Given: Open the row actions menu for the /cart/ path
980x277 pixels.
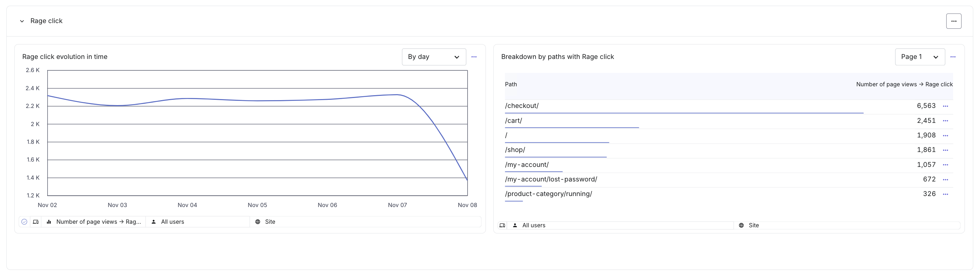Looking at the screenshot, I should (946, 121).
